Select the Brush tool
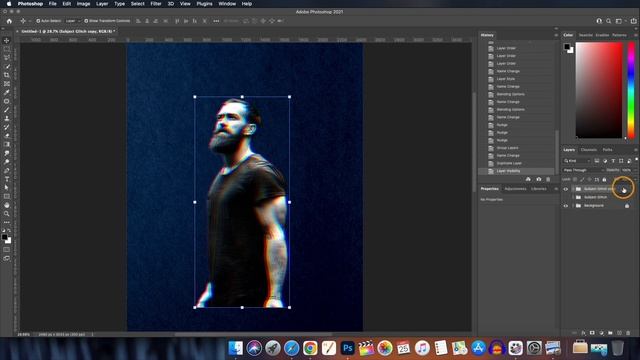This screenshot has width=640, height=360. click(7, 110)
